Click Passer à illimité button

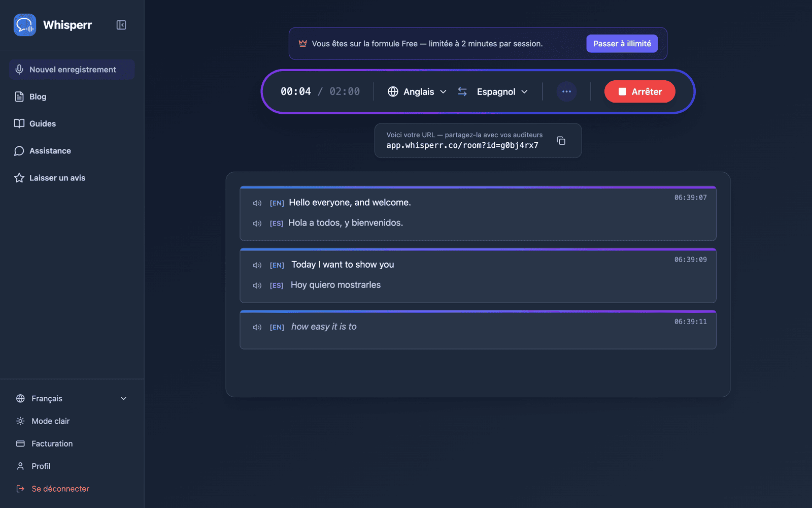pyautogui.click(x=622, y=44)
